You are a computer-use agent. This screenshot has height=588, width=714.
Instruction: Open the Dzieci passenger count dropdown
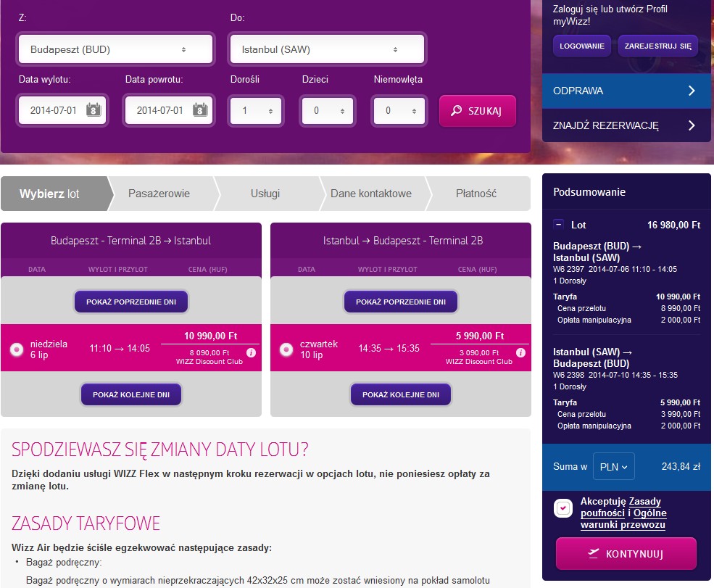(328, 111)
